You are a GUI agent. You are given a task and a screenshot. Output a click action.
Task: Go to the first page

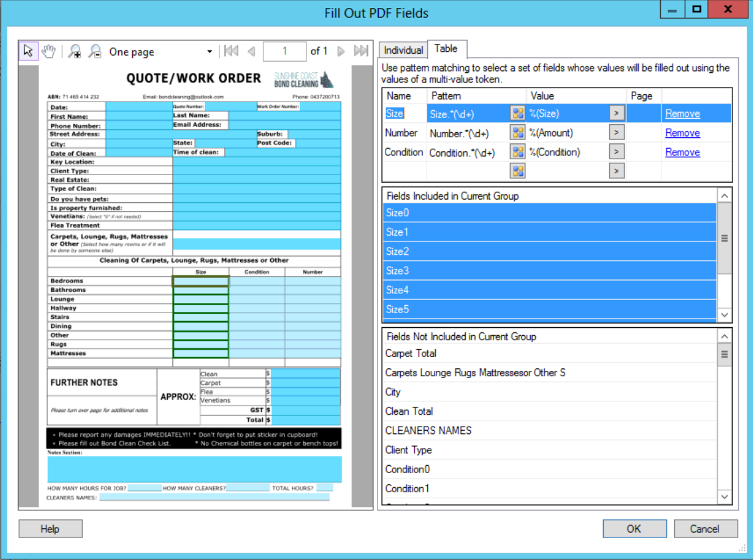[x=231, y=51]
